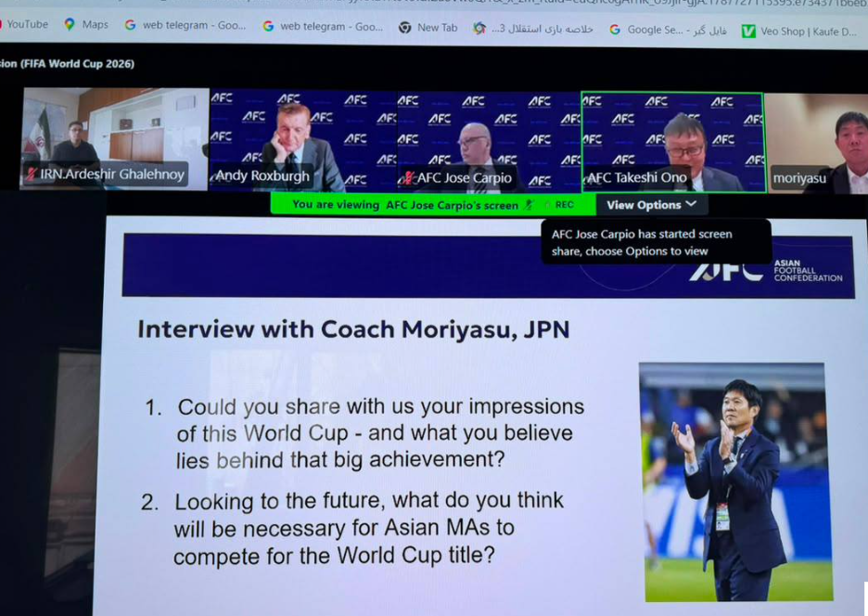
Task: Select Andy Roxburgh video thumbnail
Action: [x=303, y=141]
